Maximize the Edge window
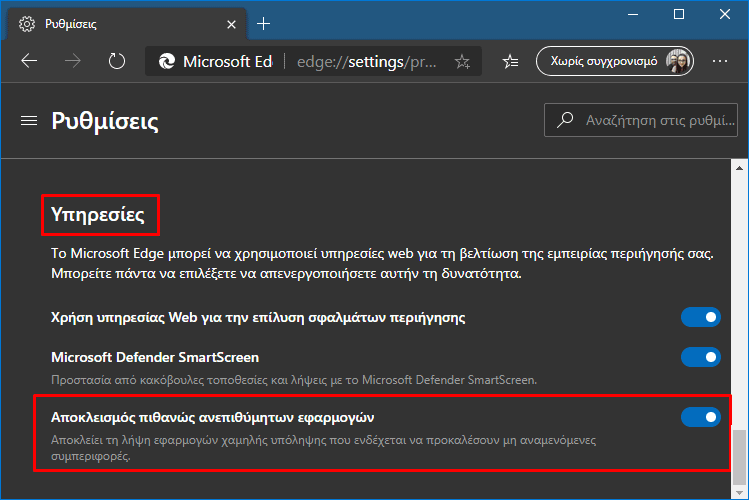This screenshot has height=500, width=749. pos(679,14)
